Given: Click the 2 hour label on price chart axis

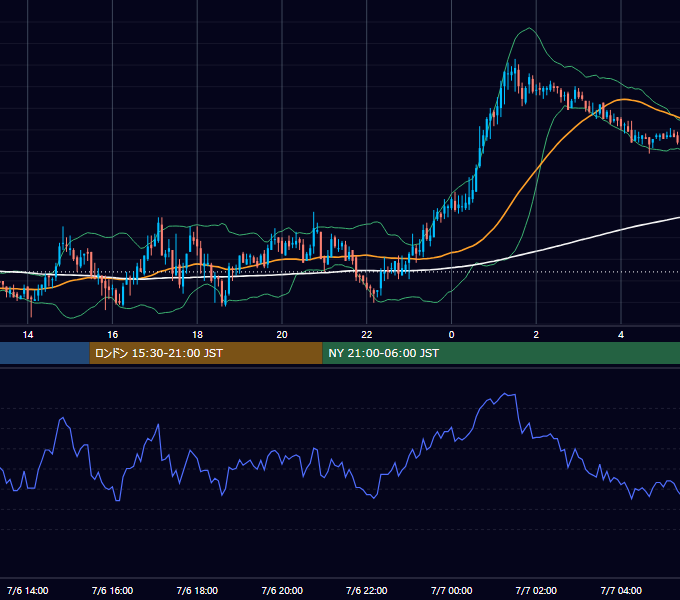Looking at the screenshot, I should pos(536,335).
